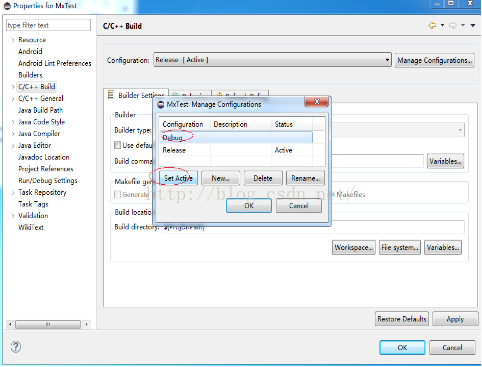Click the Manage Configurations button
The height and width of the screenshot is (367, 482).
434,60
